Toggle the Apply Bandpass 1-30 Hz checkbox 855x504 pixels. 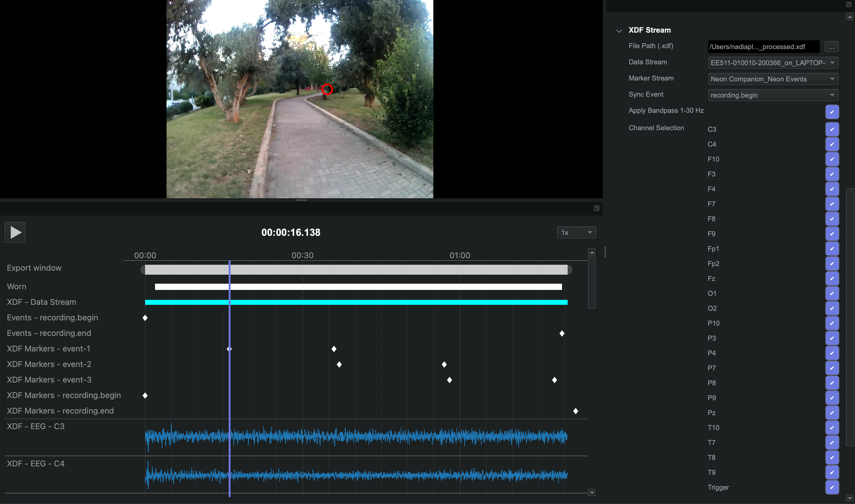point(832,112)
